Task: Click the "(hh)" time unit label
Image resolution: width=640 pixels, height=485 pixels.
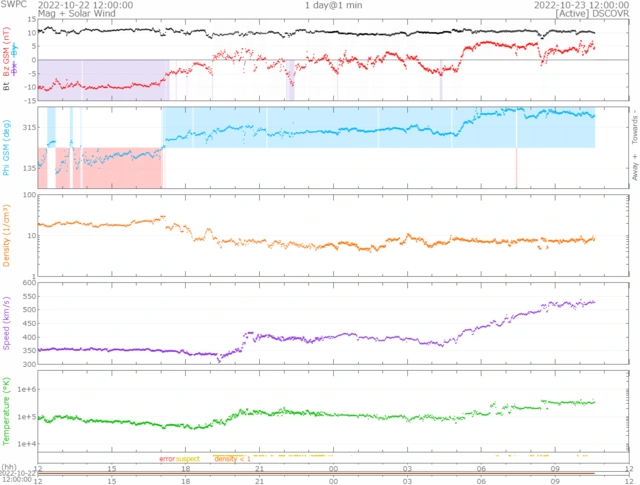Action: pos(9,467)
